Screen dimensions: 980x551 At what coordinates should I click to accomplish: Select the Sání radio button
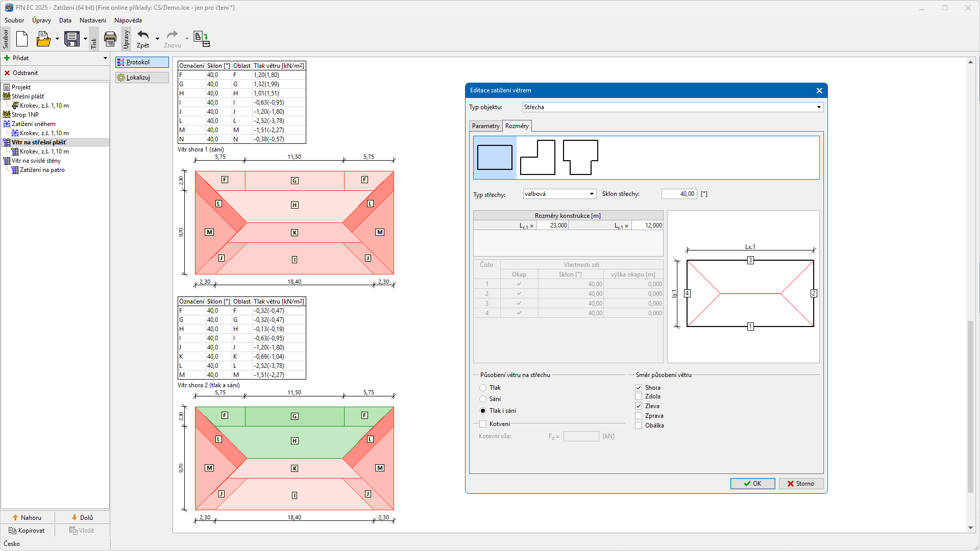483,399
